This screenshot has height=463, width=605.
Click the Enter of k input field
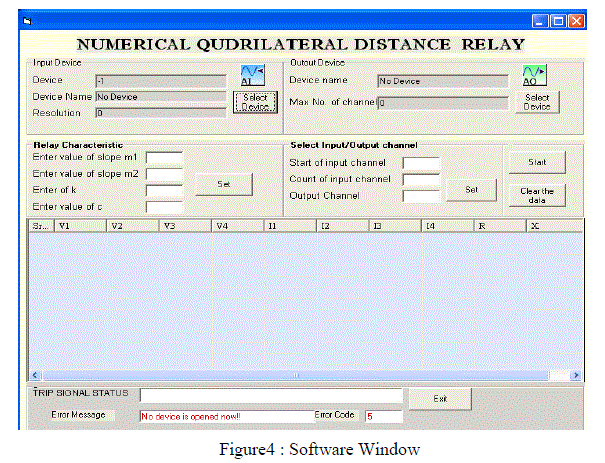coord(164,190)
